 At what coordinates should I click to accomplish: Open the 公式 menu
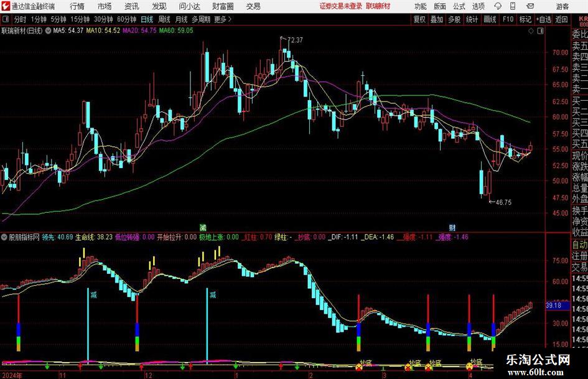[x=459, y=6]
